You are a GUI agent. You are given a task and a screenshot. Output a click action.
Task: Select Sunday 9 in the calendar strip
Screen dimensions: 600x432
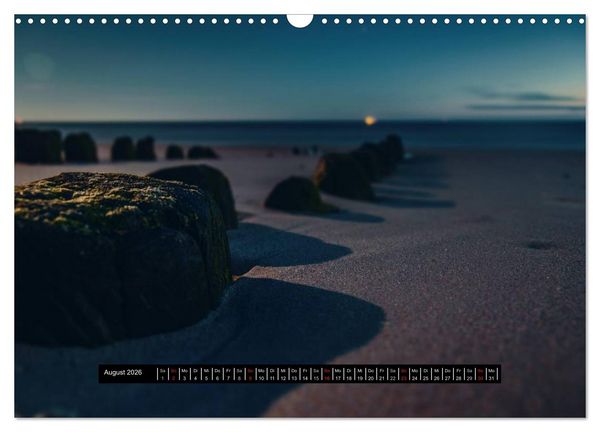250,374
